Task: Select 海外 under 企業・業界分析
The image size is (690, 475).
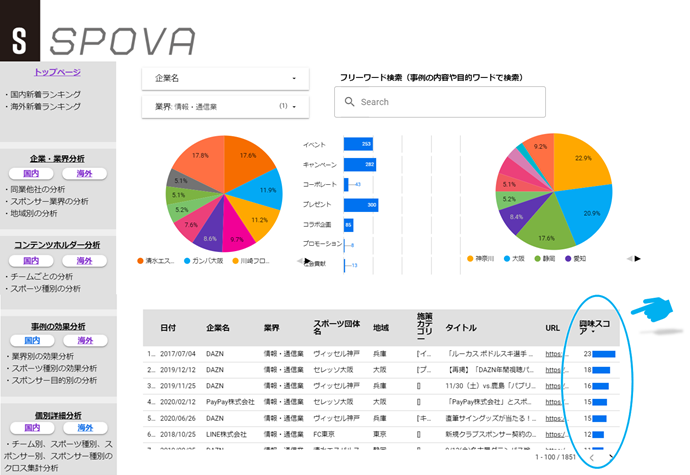Action: (84, 173)
